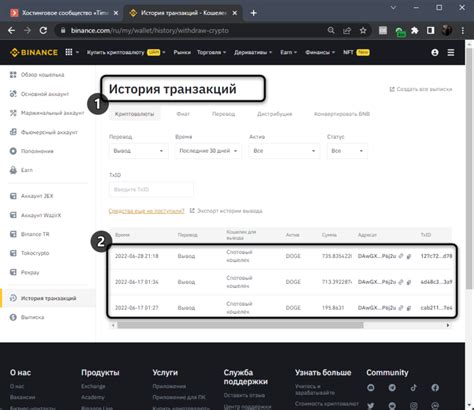474x410 pixels.
Task: Click TxID 127c72...d78 in first row
Action: pos(436,256)
